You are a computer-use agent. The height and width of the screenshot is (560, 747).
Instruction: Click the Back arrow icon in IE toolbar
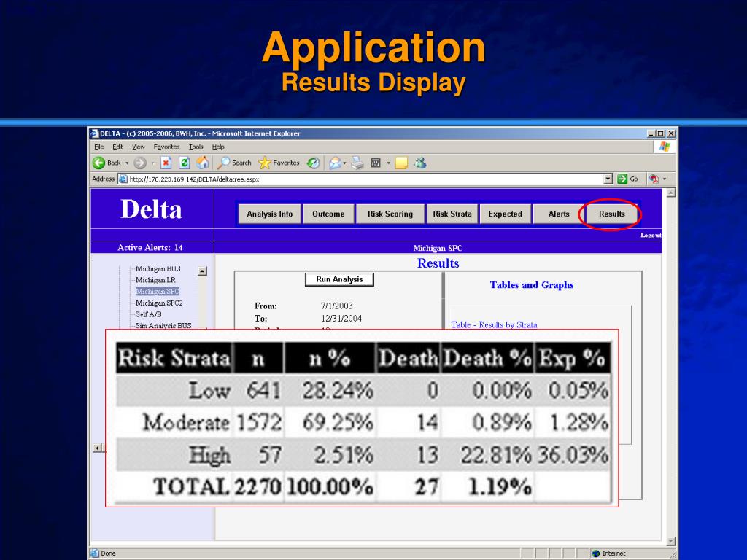(x=99, y=163)
